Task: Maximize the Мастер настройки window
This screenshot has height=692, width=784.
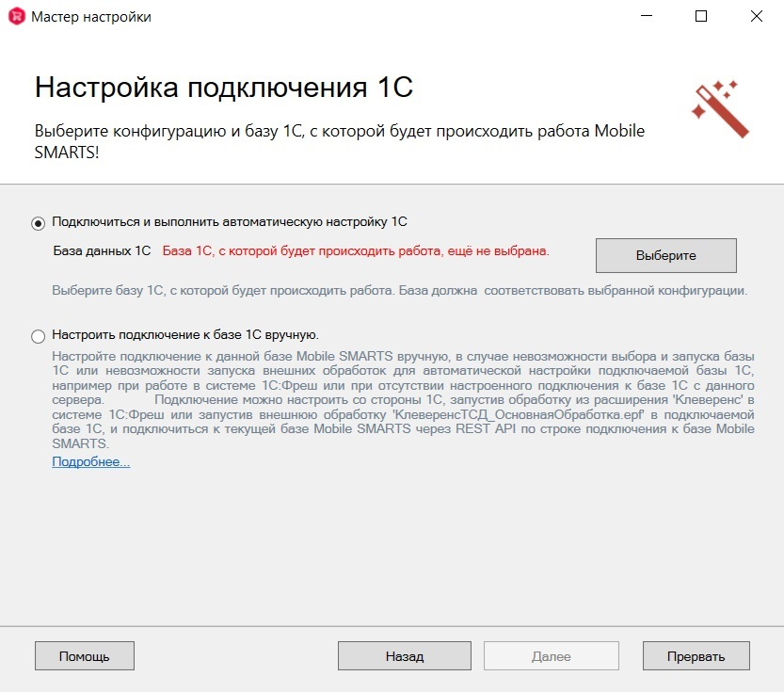Action: pyautogui.click(x=701, y=16)
